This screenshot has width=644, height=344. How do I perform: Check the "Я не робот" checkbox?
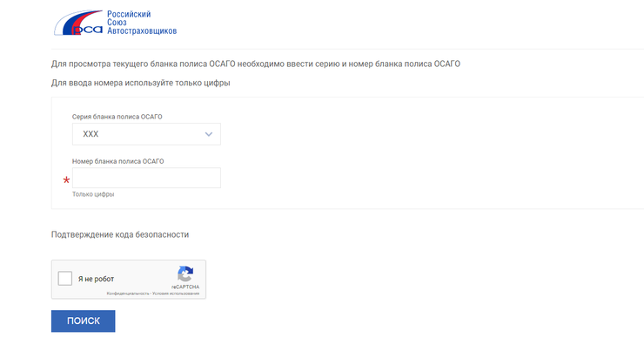[65, 278]
